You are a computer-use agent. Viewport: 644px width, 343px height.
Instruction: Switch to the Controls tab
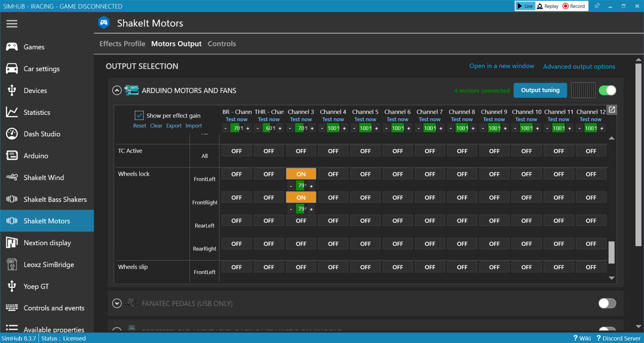[x=222, y=44]
